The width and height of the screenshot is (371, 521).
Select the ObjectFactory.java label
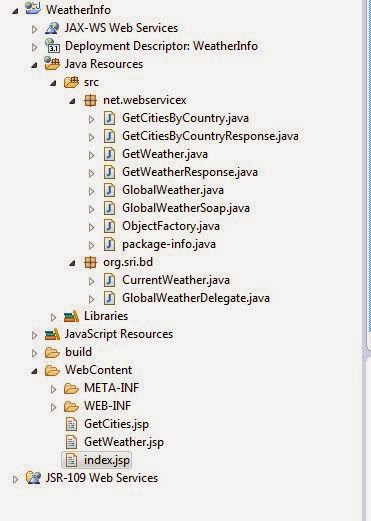click(171, 226)
